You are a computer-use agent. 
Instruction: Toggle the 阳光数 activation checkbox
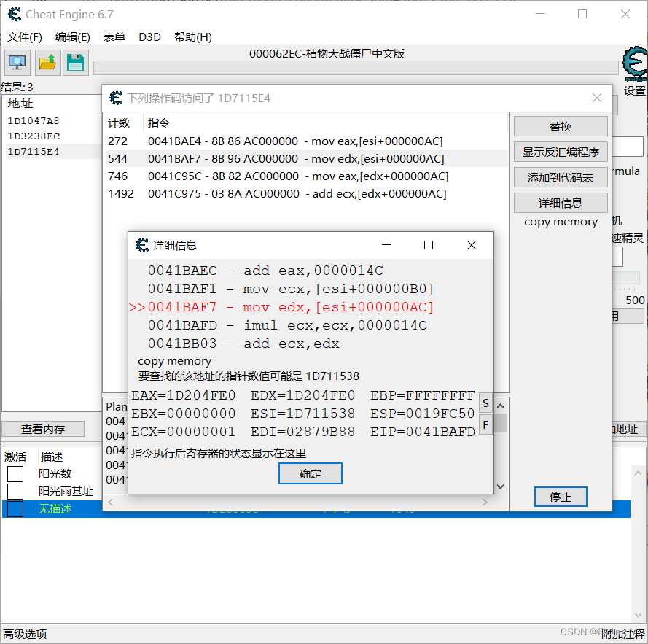click(15, 473)
